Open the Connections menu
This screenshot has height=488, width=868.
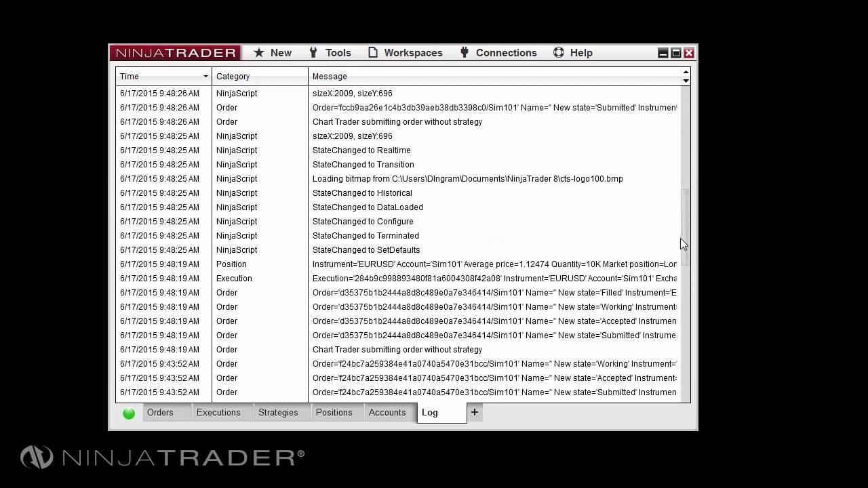pos(498,53)
